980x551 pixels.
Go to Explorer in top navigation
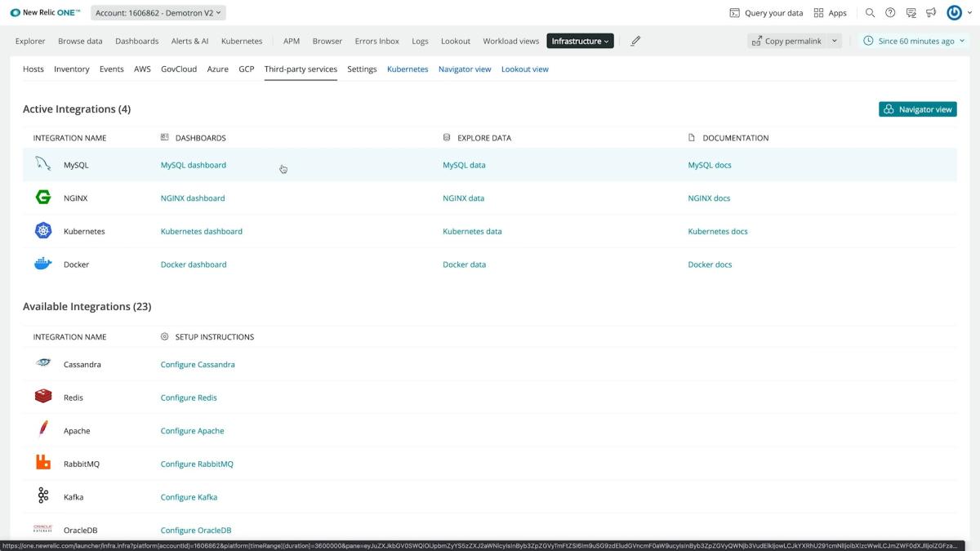click(30, 41)
